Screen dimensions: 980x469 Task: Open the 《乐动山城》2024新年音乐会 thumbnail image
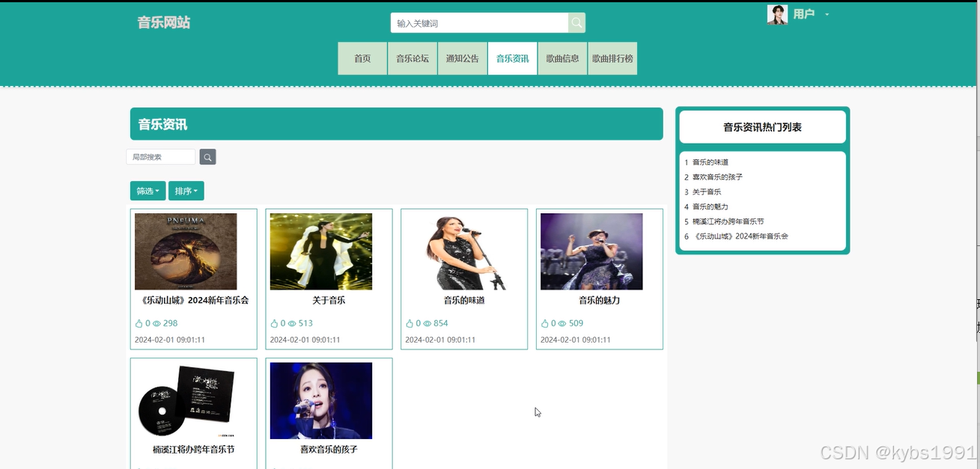coord(186,251)
